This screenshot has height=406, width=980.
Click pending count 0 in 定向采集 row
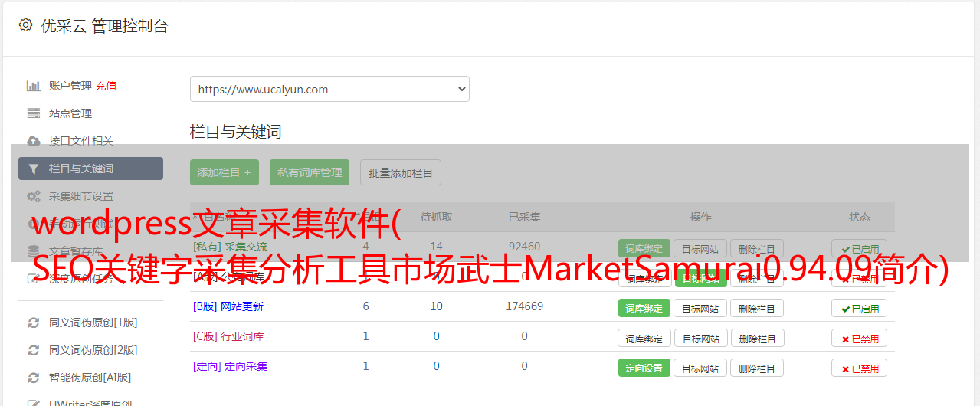click(436, 366)
